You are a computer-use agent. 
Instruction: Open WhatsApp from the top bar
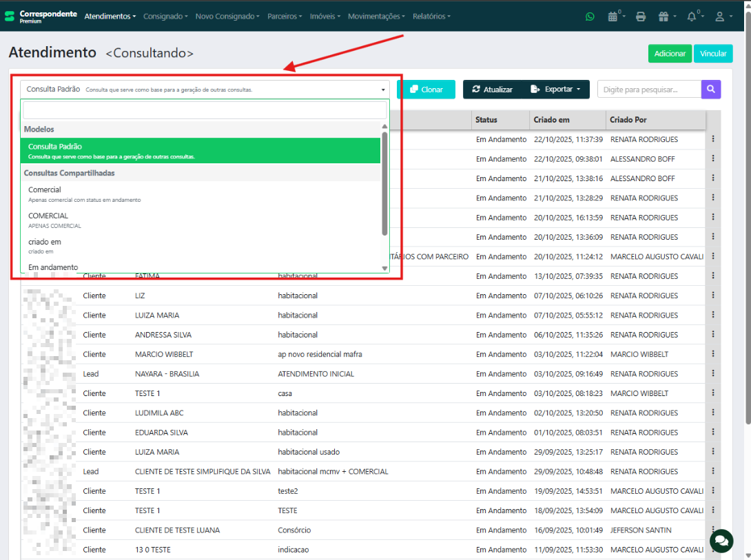tap(590, 17)
